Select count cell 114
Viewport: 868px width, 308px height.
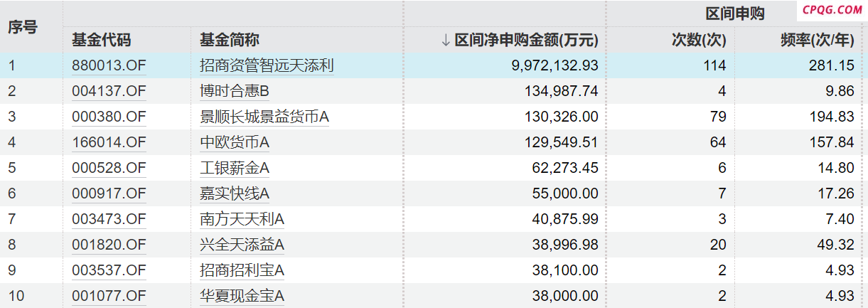pos(714,65)
